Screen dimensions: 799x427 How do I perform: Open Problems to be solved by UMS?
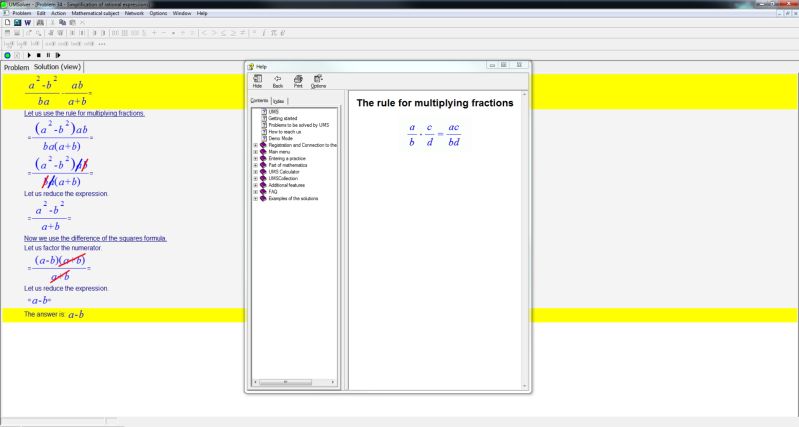coord(299,125)
